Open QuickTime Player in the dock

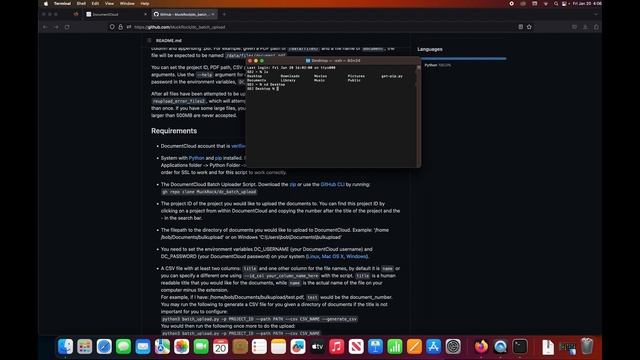[500, 347]
